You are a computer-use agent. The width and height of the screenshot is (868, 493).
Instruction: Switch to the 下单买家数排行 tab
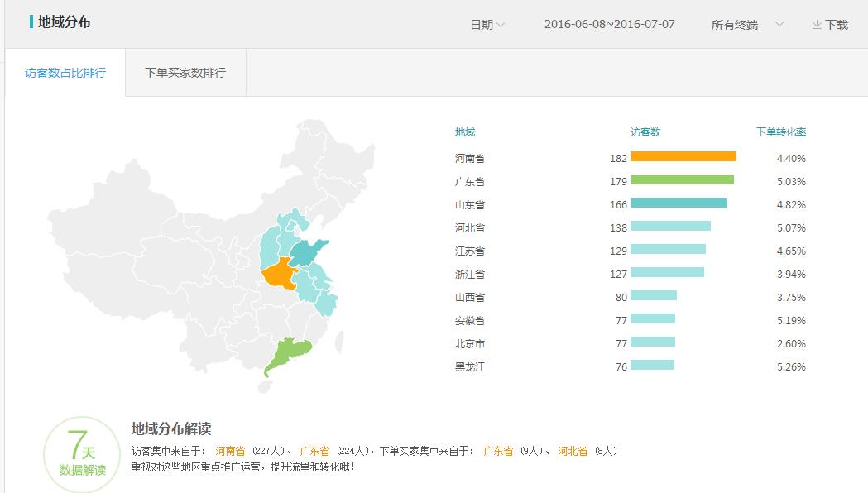[185, 73]
